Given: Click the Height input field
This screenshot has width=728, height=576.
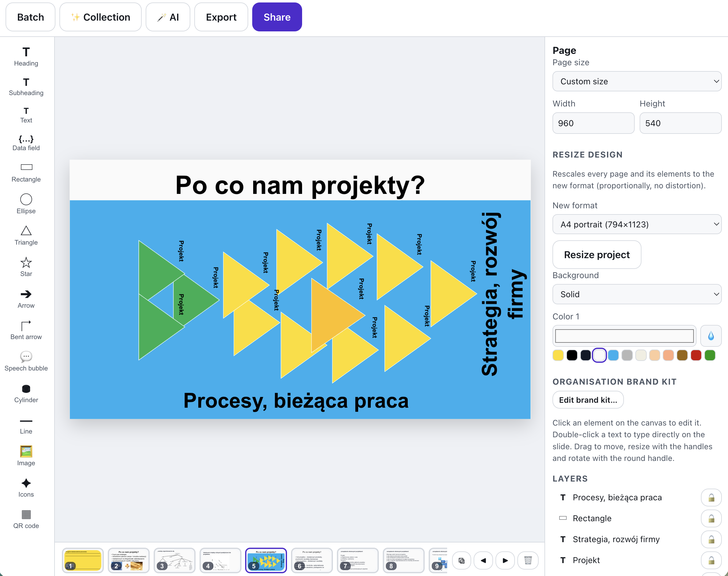Looking at the screenshot, I should point(680,123).
